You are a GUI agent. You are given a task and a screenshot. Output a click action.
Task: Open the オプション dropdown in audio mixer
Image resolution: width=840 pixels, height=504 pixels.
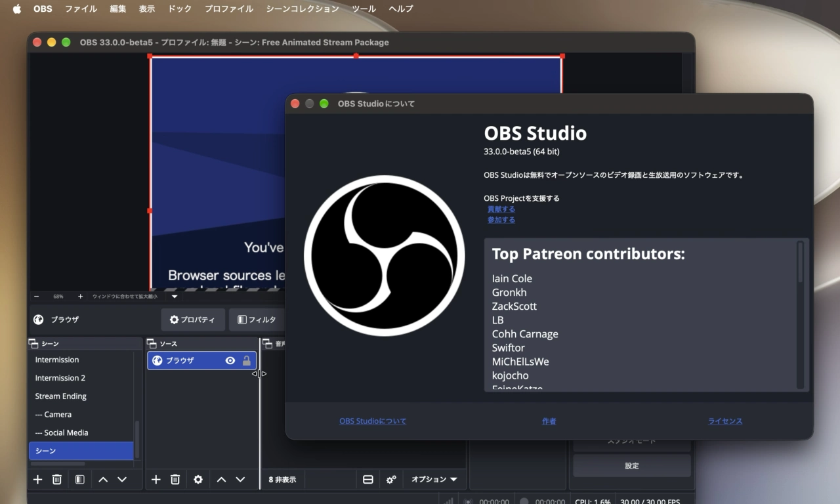(x=434, y=480)
